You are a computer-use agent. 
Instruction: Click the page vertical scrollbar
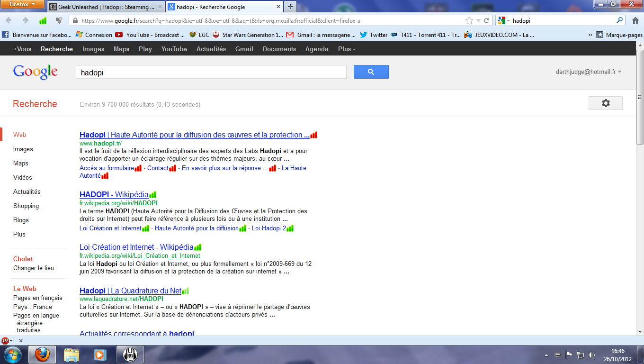[x=640, y=97]
